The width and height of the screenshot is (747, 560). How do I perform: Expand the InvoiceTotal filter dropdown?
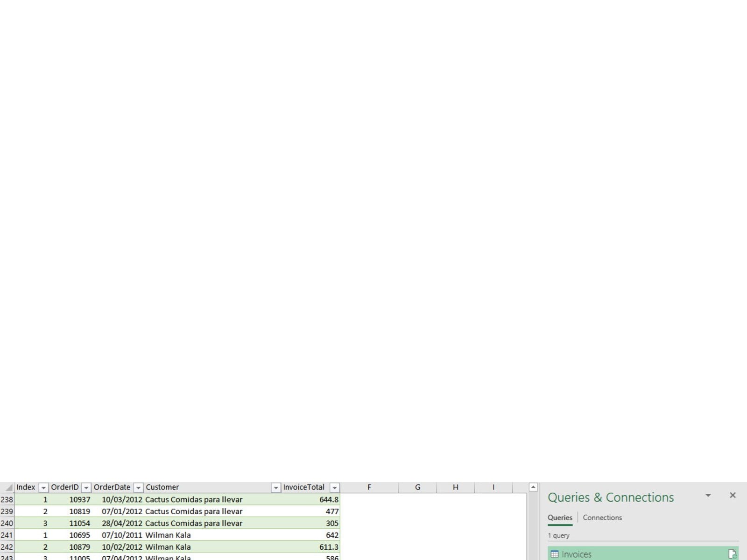334,488
